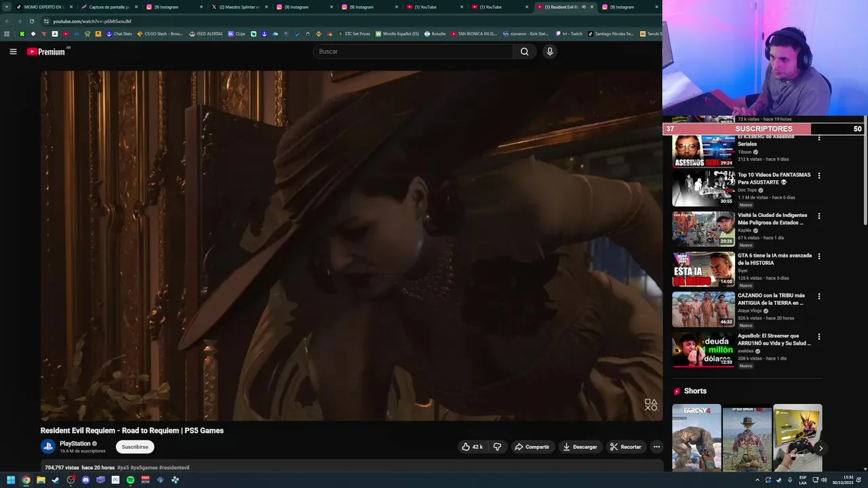868x488 pixels.
Task: Open the YouTube hamburger guide menu
Action: tap(13, 52)
